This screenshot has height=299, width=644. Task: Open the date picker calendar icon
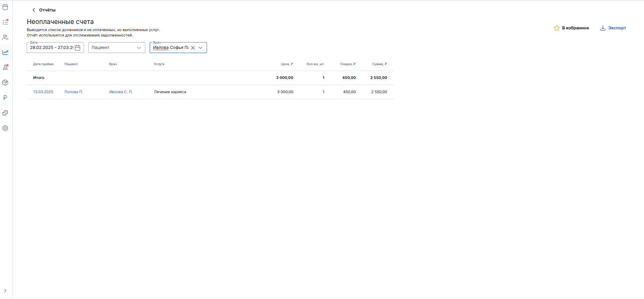tap(78, 48)
